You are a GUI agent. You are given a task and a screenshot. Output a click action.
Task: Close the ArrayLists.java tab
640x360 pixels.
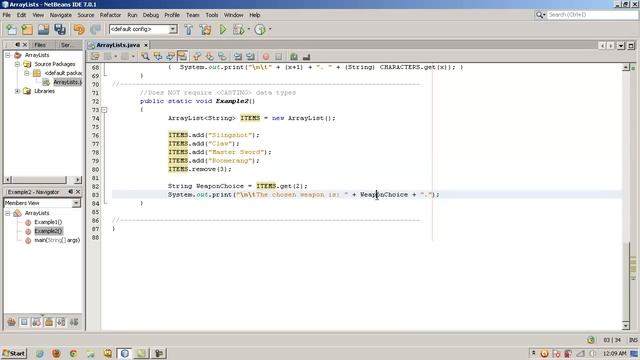pyautogui.click(x=146, y=45)
